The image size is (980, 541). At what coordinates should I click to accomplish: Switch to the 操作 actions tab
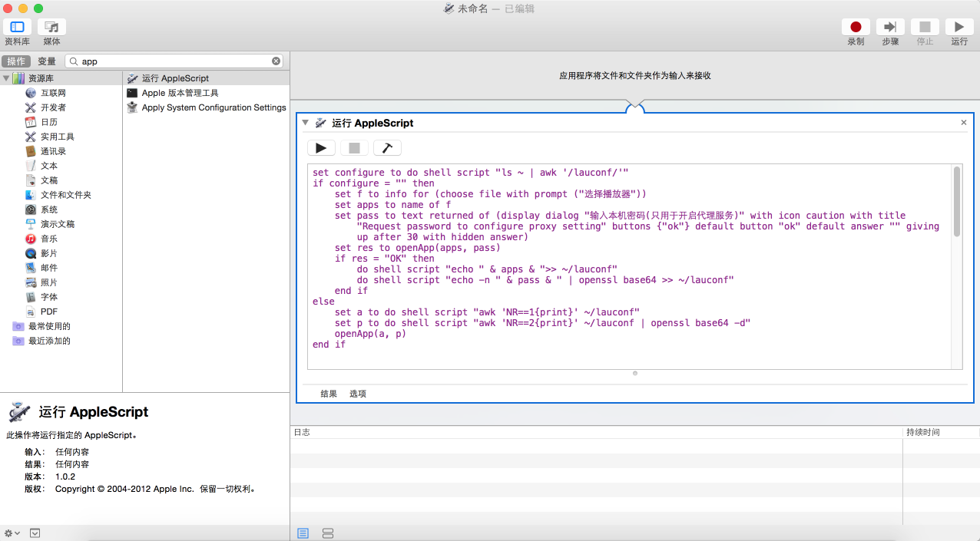17,61
